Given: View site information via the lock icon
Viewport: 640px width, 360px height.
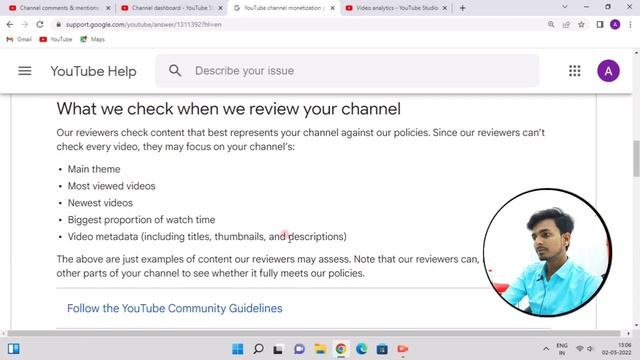Looking at the screenshot, I should coord(58,24).
